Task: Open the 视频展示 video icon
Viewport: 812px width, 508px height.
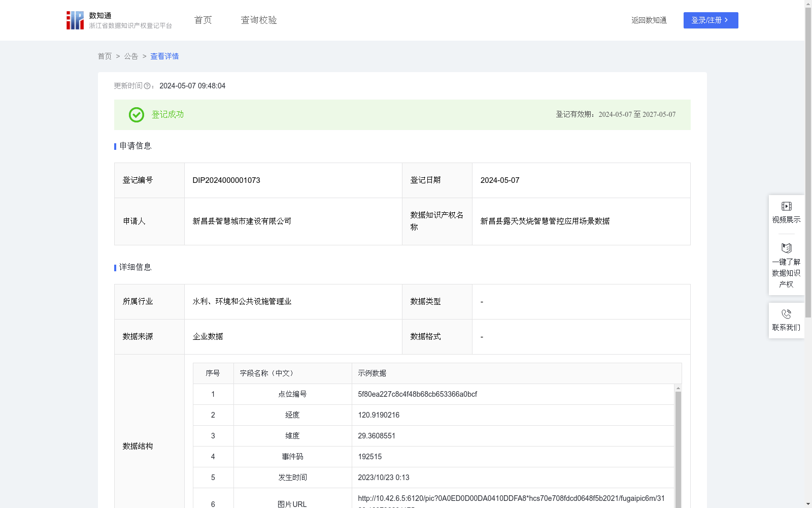Action: coord(786,206)
